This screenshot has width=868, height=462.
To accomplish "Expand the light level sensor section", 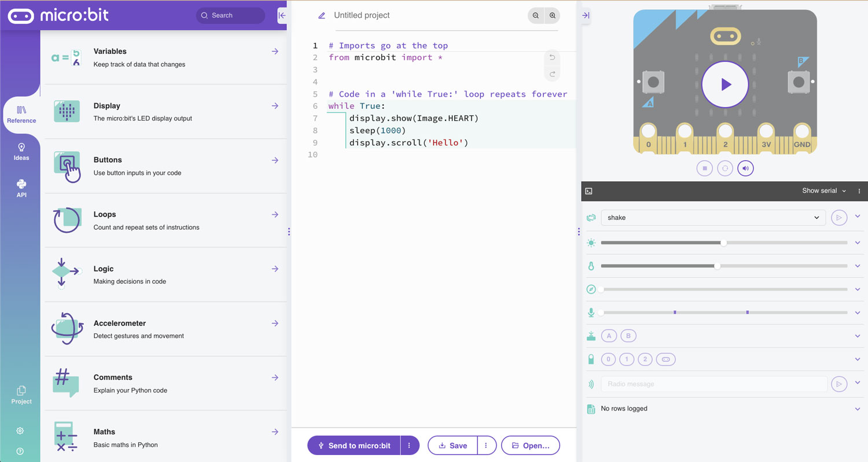I will (858, 243).
